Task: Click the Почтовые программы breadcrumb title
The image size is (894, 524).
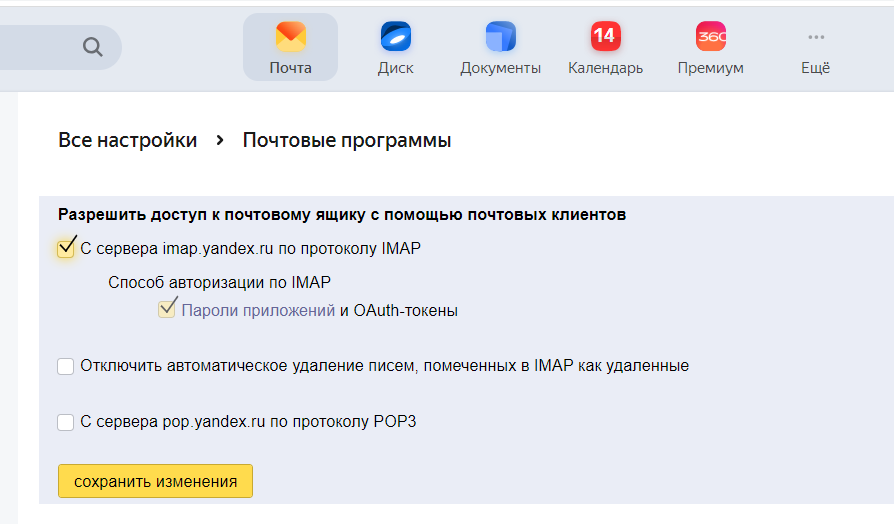Action: pyautogui.click(x=347, y=140)
